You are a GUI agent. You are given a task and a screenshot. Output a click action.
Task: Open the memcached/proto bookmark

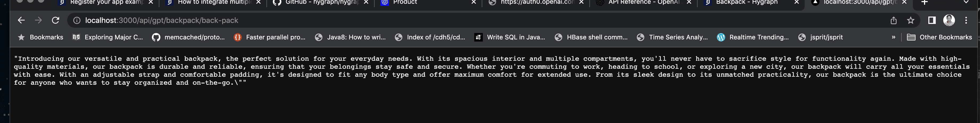coord(188,37)
